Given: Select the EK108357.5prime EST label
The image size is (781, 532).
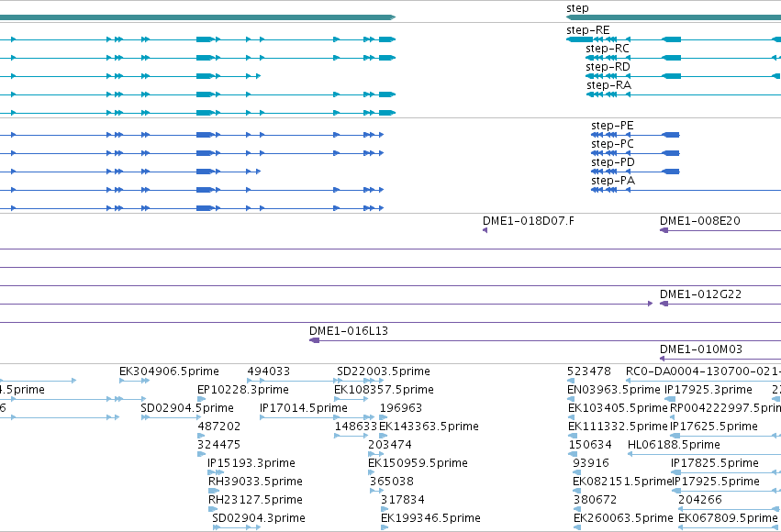Looking at the screenshot, I should [384, 390].
